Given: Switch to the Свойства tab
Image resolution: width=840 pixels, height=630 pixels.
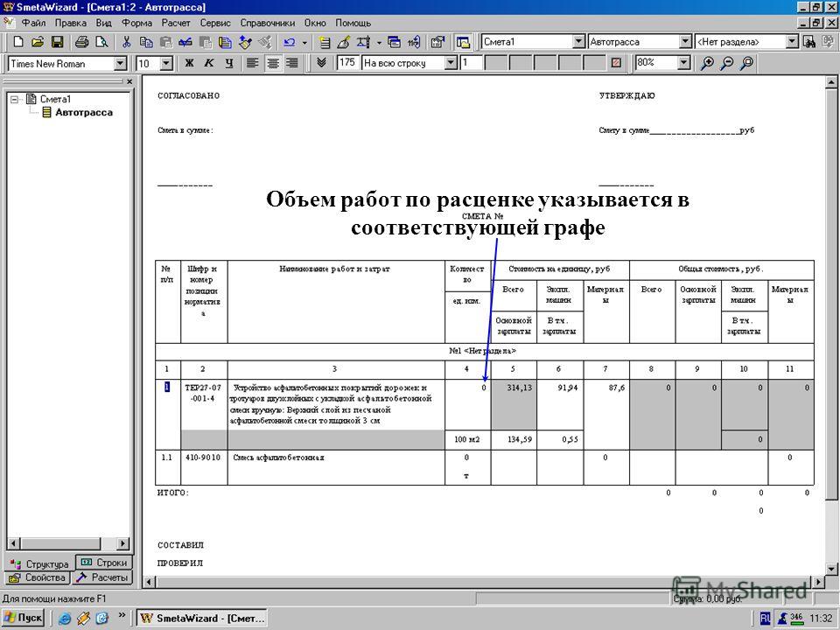Looking at the screenshot, I should (x=38, y=577).
